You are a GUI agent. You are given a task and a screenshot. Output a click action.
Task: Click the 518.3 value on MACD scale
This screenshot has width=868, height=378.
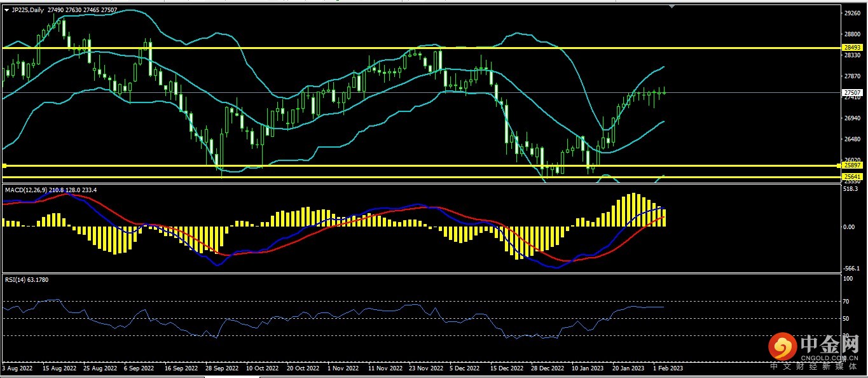click(x=850, y=189)
